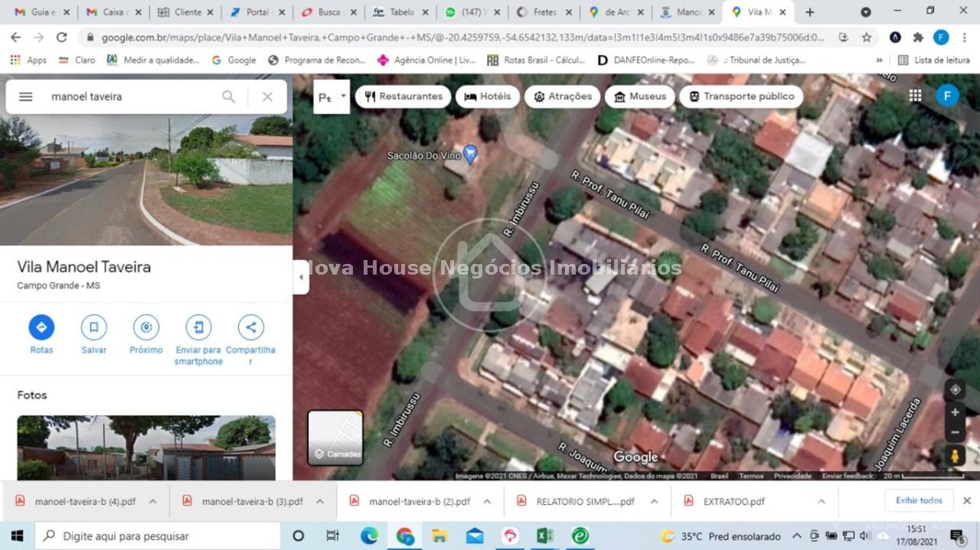Click the Sacolão Do Vino map marker
980x550 pixels.
pyautogui.click(x=471, y=154)
